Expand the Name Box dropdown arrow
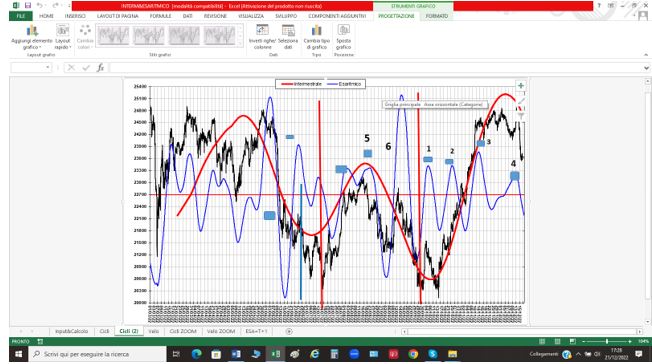The image size is (652, 364). tap(48, 67)
